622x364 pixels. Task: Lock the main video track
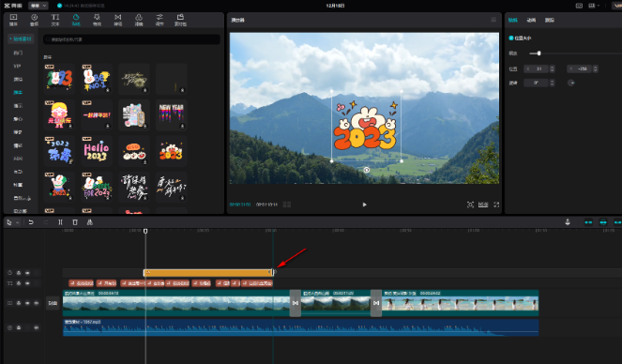point(19,303)
